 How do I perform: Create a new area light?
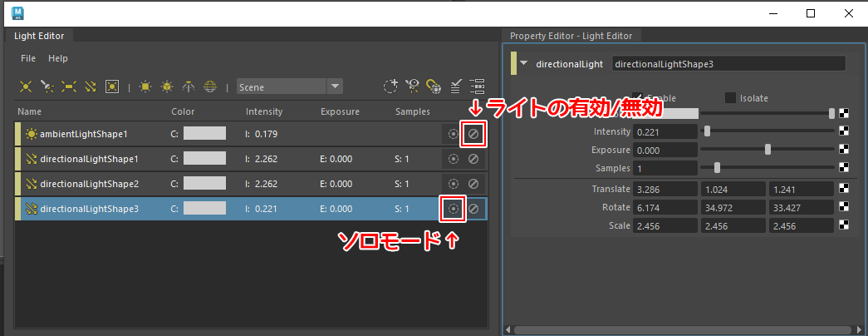click(69, 86)
